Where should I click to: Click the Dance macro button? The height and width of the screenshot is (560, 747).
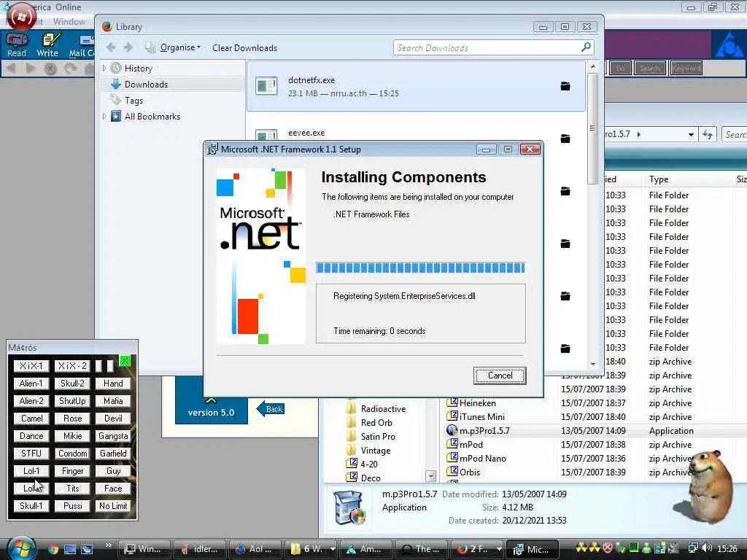[31, 436]
